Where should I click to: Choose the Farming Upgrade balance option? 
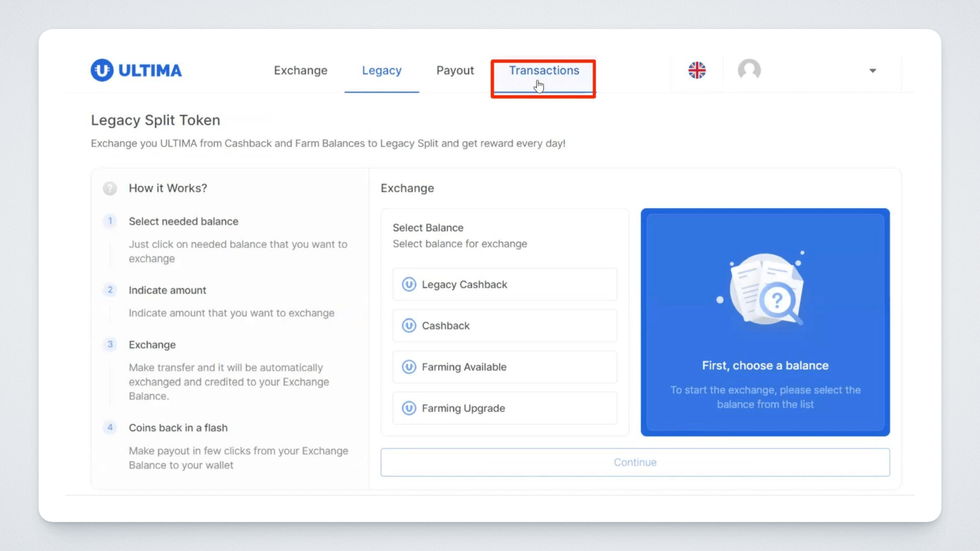[504, 408]
